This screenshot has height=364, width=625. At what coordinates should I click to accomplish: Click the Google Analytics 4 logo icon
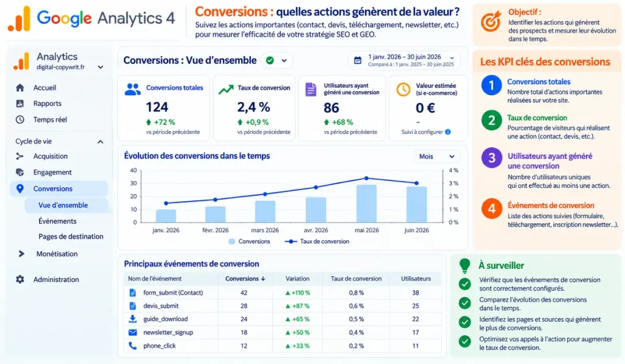point(19,19)
